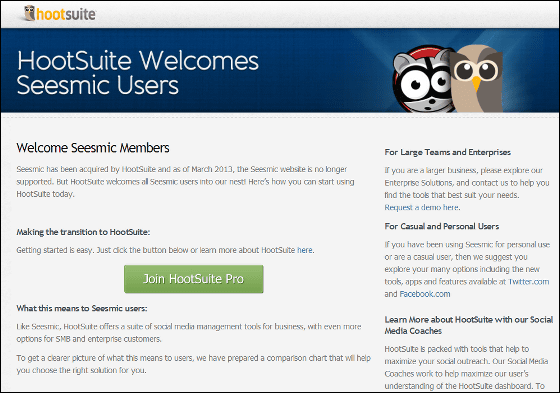Screen dimensions: 560x393
Task: Click 'Making the transition to HootSuite:' subheading
Action: click(83, 232)
